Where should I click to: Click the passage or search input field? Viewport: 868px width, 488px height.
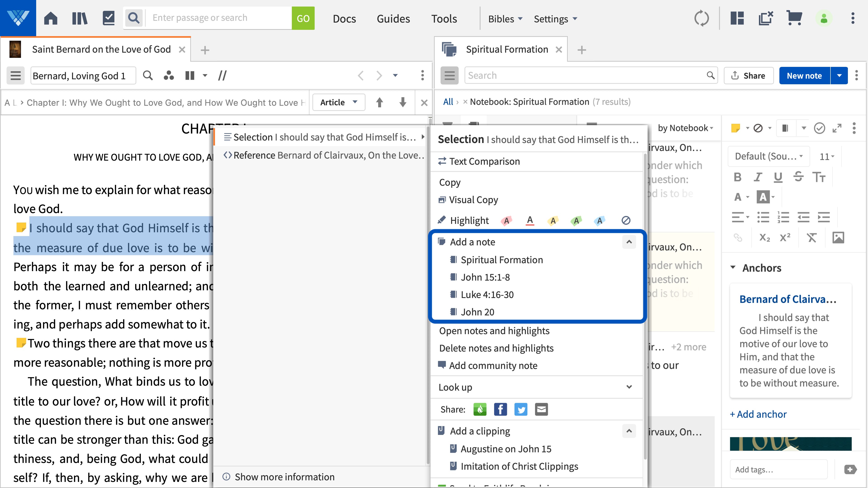pyautogui.click(x=219, y=18)
